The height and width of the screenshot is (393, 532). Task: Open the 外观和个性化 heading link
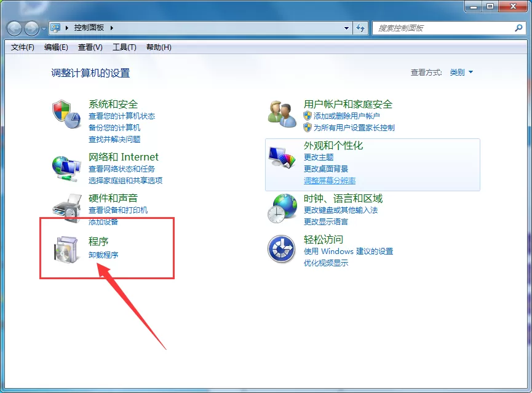[x=333, y=146]
